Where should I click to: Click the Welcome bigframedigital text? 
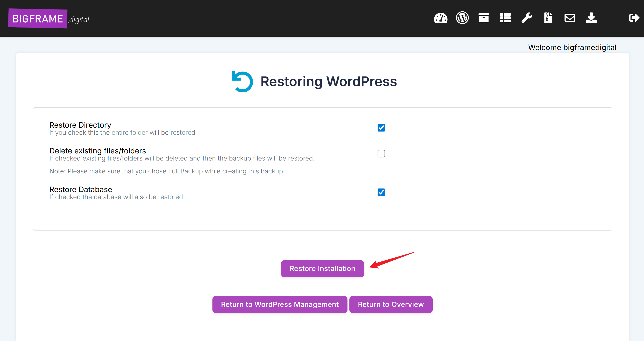[572, 47]
